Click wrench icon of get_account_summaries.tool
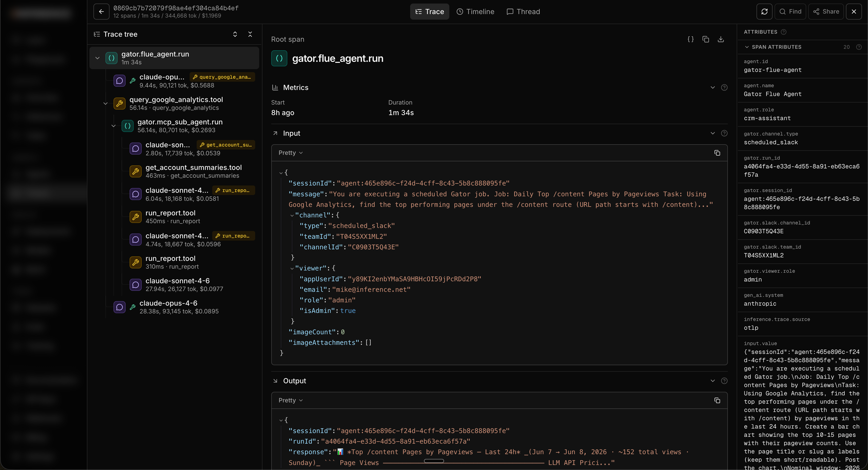Screen dimensions: 868x470 coord(135,171)
